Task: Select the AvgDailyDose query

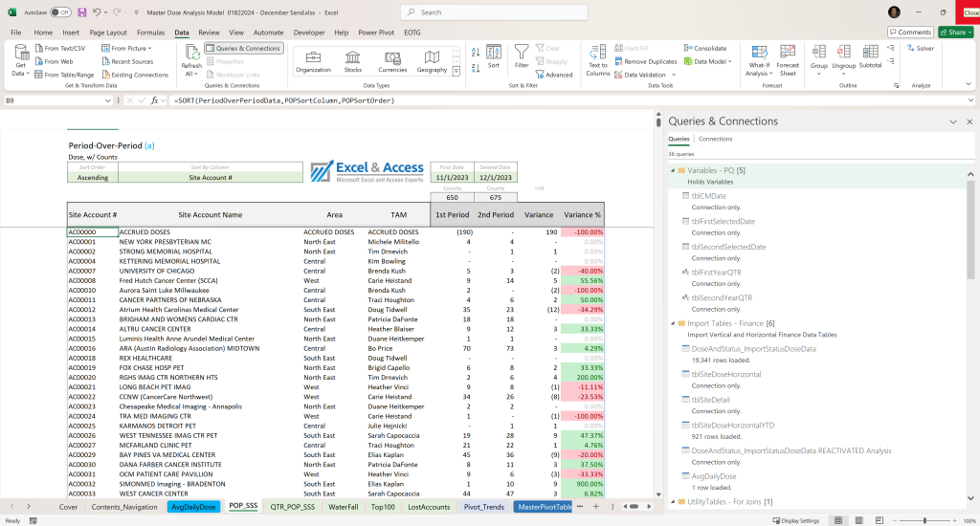Action: (714, 476)
